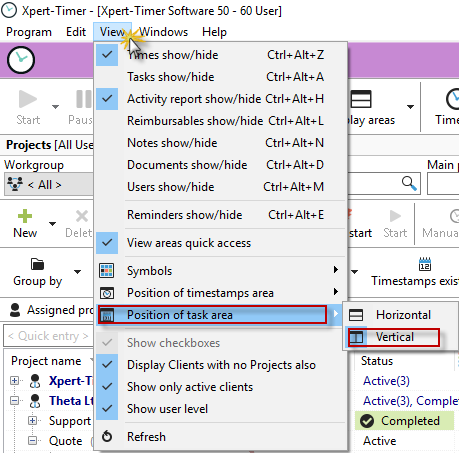Click the green plus New icon
Screen dimensions: 459x453
coord(25,216)
